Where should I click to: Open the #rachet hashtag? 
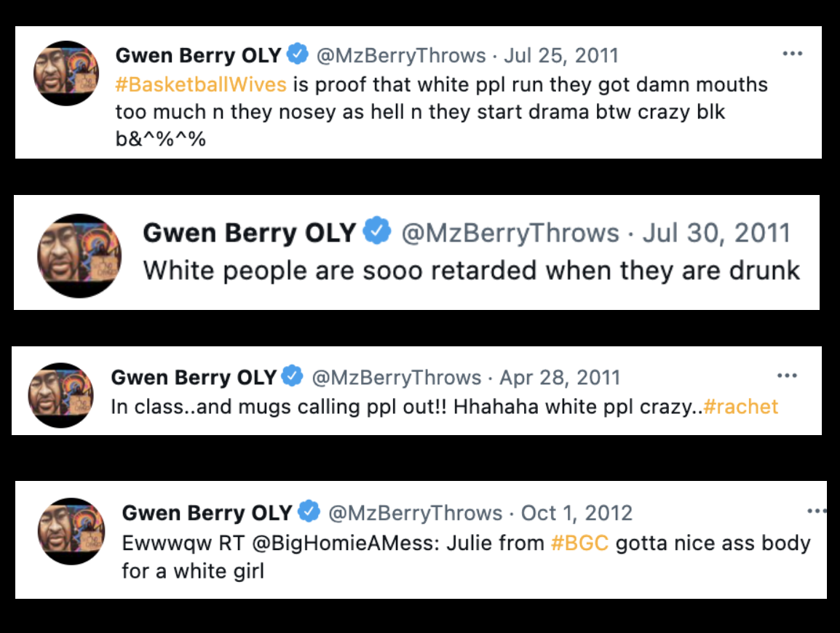pos(741,406)
